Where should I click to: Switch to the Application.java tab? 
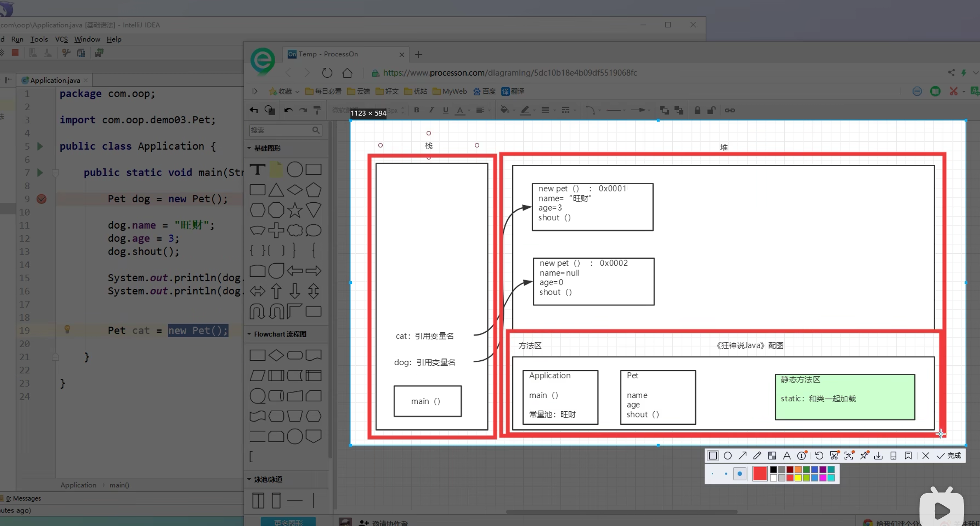point(55,80)
